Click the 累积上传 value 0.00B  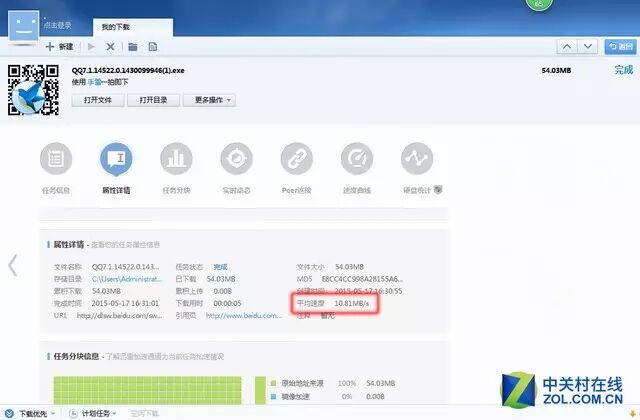(x=222, y=291)
